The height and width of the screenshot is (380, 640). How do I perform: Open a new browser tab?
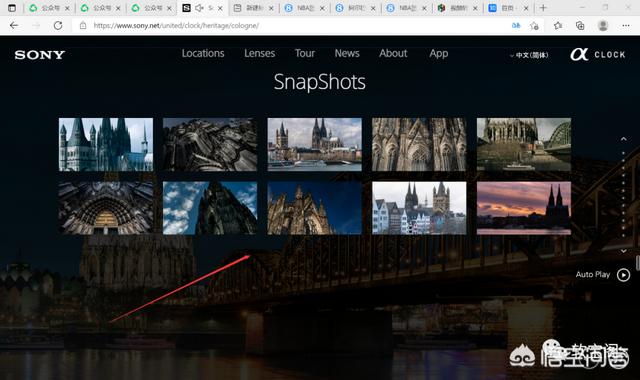click(543, 8)
